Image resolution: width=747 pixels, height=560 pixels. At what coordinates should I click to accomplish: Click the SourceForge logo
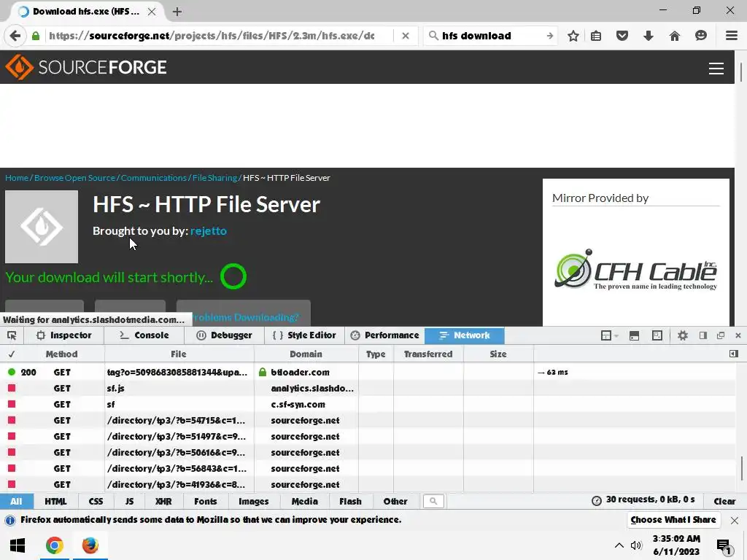click(x=86, y=67)
